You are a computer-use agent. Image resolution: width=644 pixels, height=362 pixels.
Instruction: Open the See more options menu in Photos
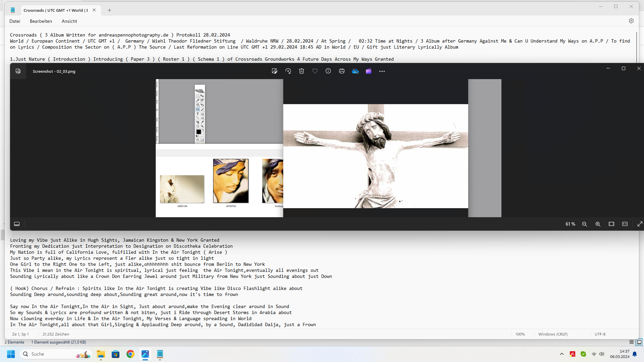(x=382, y=71)
